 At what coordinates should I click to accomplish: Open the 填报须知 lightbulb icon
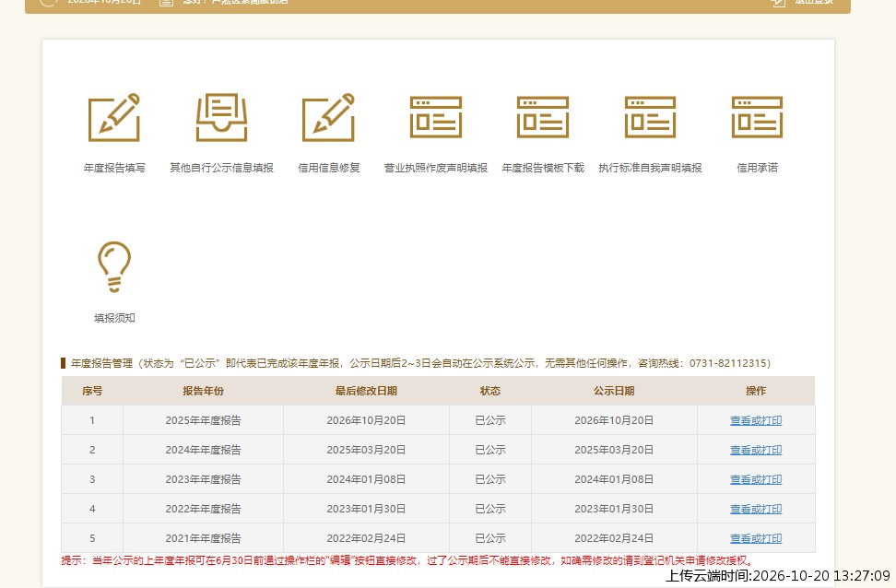click(x=114, y=267)
